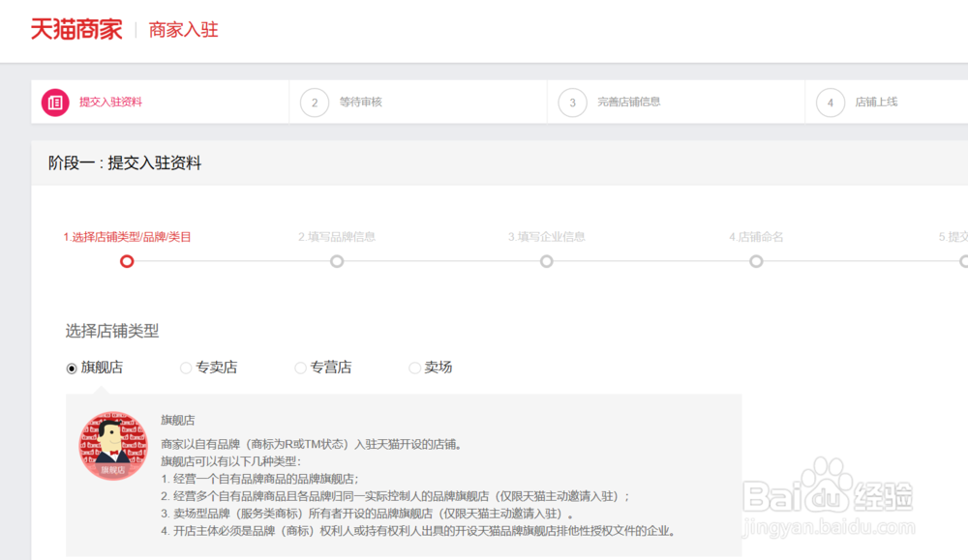Click the progress marker under 填写品牌信息
Image resolution: width=968 pixels, height=560 pixels.
[x=337, y=261]
